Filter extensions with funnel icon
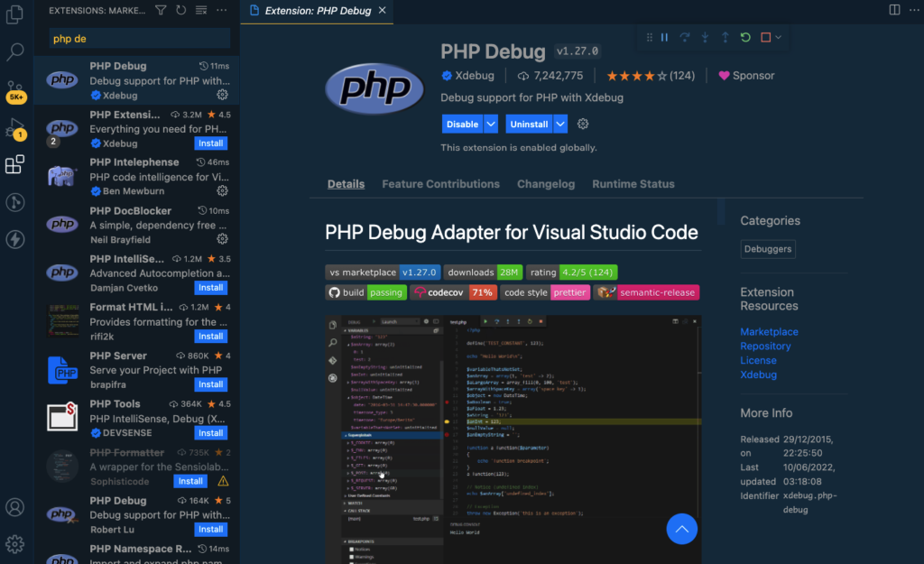The width and height of the screenshot is (924, 564). point(161,10)
